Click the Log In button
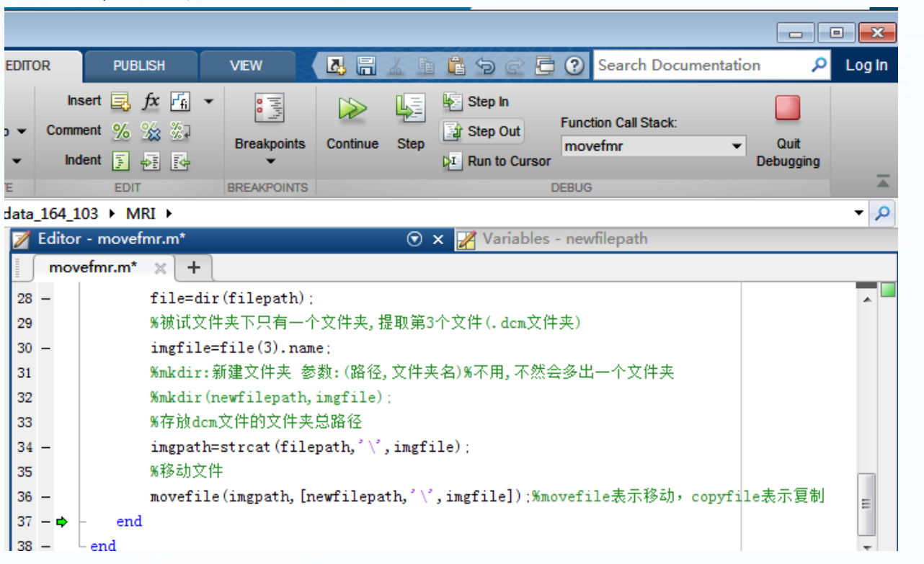Viewport: 924px width, 564px height. pos(866,65)
